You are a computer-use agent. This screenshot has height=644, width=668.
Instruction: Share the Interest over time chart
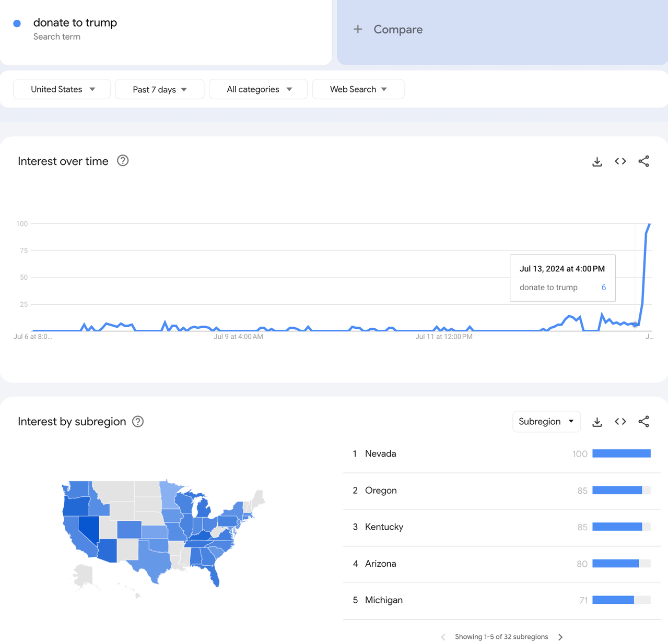(x=643, y=161)
